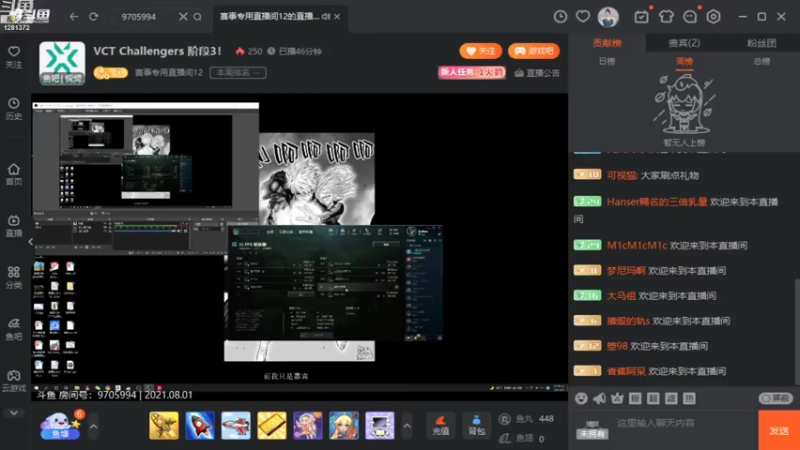Send the blonde anime girl gift

pos(344,426)
